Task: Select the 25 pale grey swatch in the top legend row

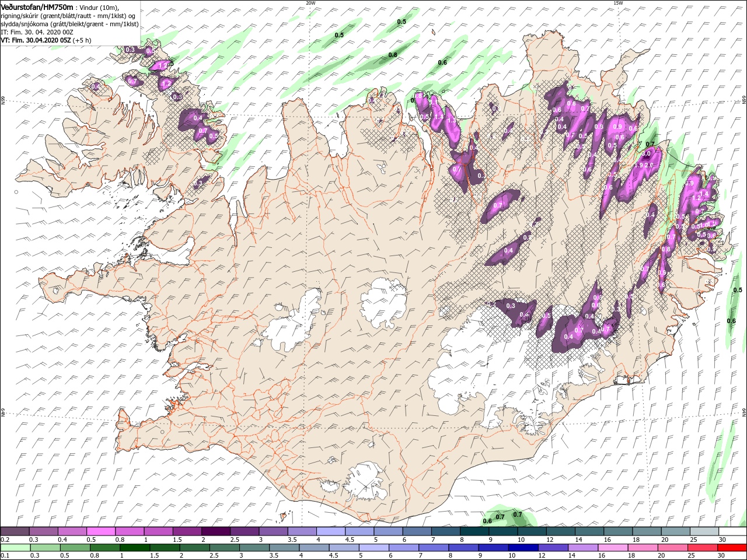Action: (704, 531)
